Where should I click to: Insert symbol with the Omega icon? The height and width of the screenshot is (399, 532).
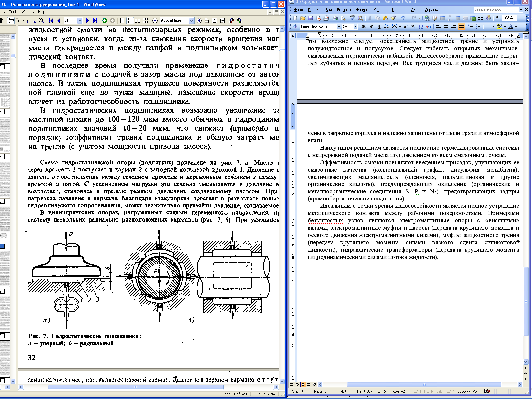coord(421,27)
